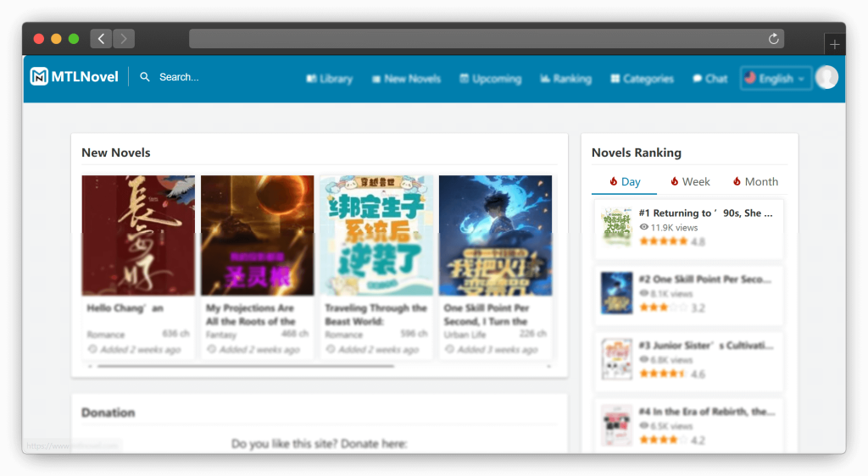Click into the Search input field
This screenshot has width=868, height=476.
203,77
